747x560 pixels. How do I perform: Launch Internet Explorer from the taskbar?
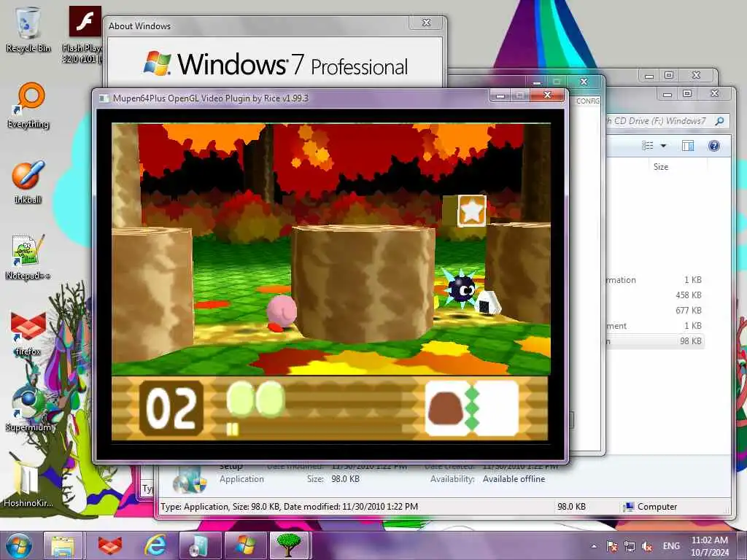[x=155, y=545]
